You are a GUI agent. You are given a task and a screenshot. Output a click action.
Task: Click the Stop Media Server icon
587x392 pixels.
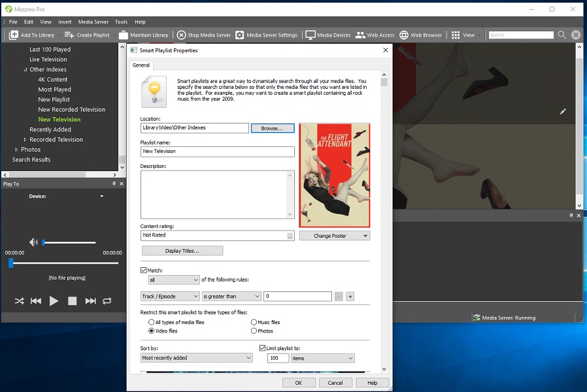click(x=181, y=35)
